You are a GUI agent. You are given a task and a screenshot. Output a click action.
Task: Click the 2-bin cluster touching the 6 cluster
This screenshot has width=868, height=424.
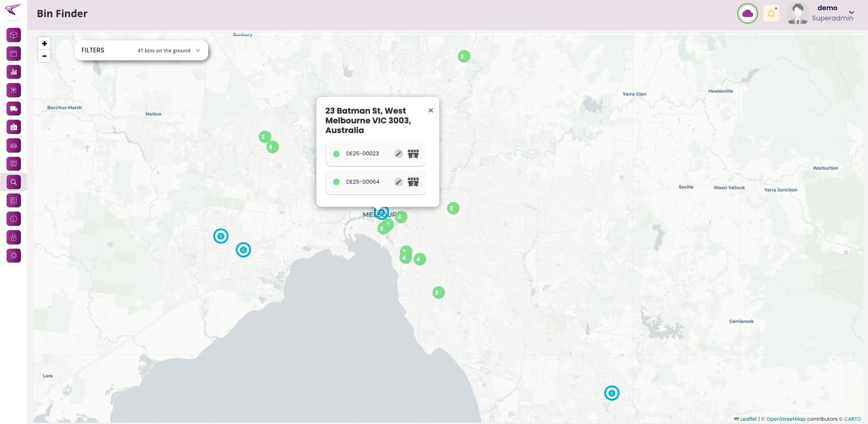pos(264,136)
